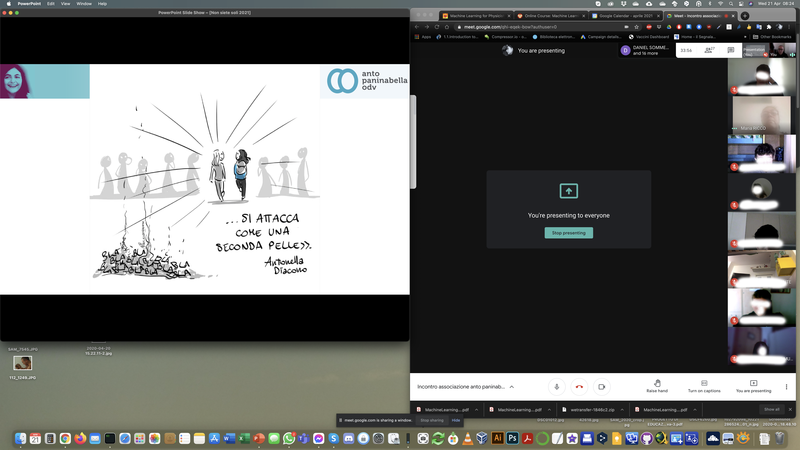Click Hide on sharing notice
Viewport: 800px width, 450px height.
point(456,420)
